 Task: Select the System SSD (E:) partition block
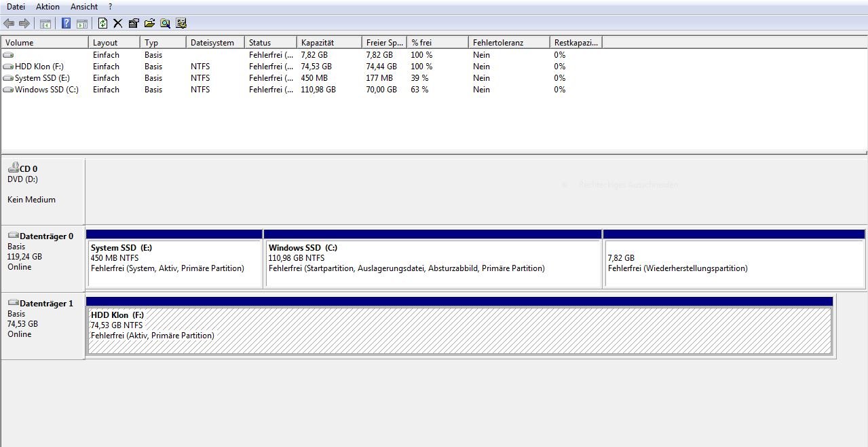[x=174, y=263]
